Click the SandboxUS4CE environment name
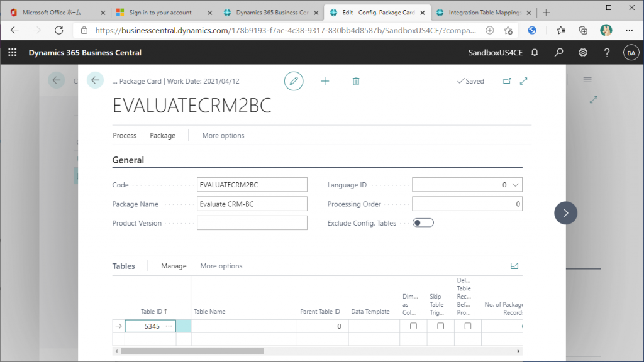Image resolution: width=644 pixels, height=362 pixels. [x=496, y=53]
